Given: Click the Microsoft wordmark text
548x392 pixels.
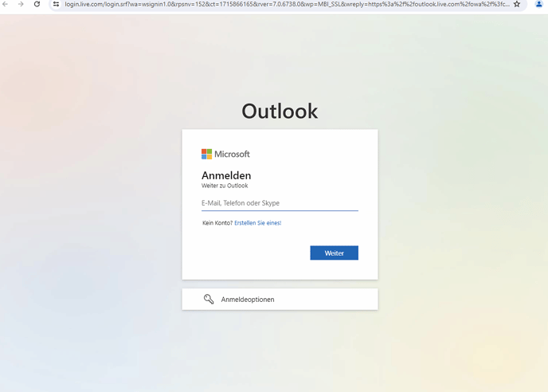Looking at the screenshot, I should [232, 154].
